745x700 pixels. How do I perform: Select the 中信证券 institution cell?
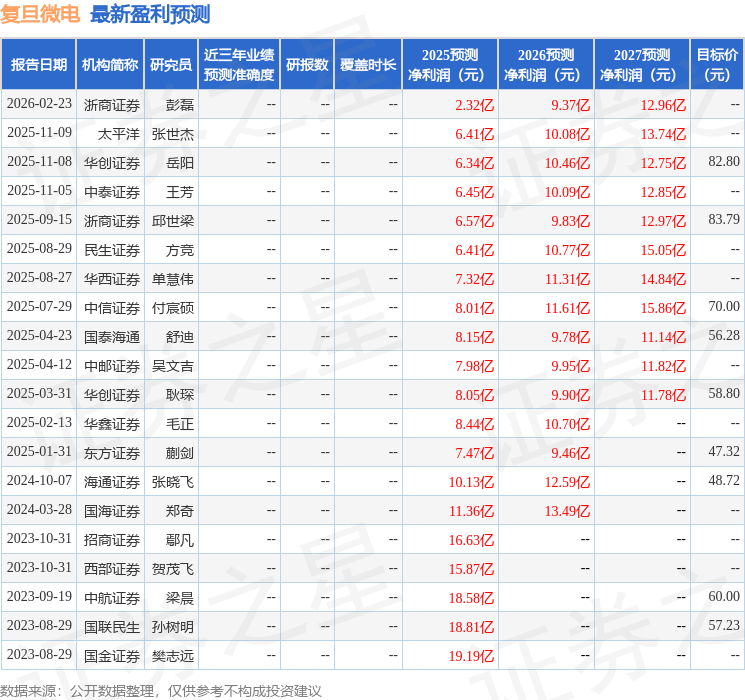pyautogui.click(x=112, y=308)
